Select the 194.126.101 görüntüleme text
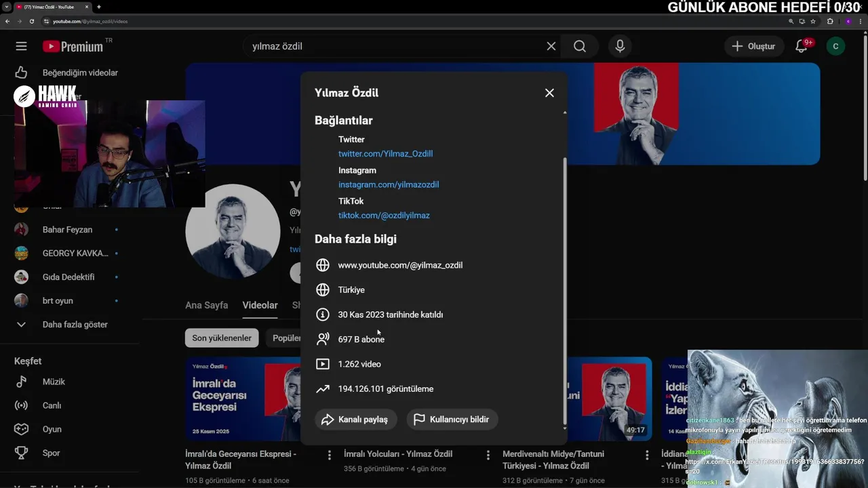Screen dimensions: 868x488 [385, 389]
